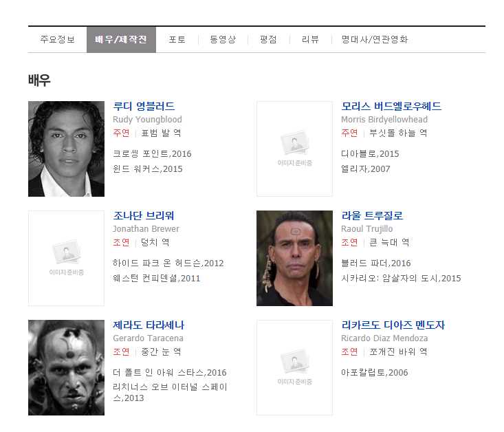Open actor link 모리스 버드옐로우헤드
Image resolution: width=504 pixels, height=432 pixels.
click(391, 106)
